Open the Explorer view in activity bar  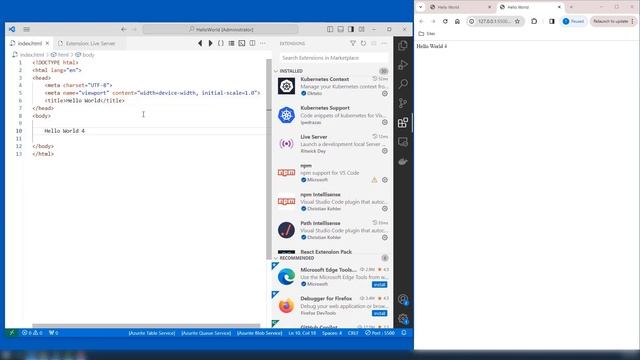click(403, 46)
